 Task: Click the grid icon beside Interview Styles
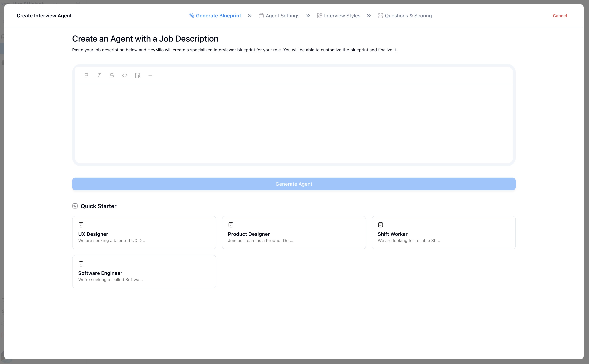point(319,15)
